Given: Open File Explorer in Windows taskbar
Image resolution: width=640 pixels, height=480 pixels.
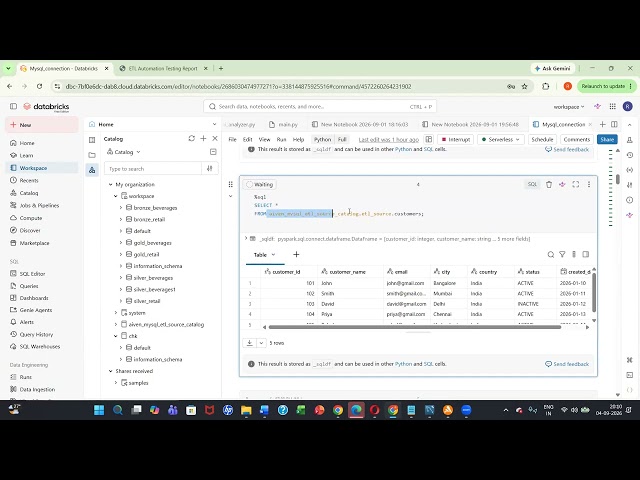Looking at the screenshot, I should point(246,410).
